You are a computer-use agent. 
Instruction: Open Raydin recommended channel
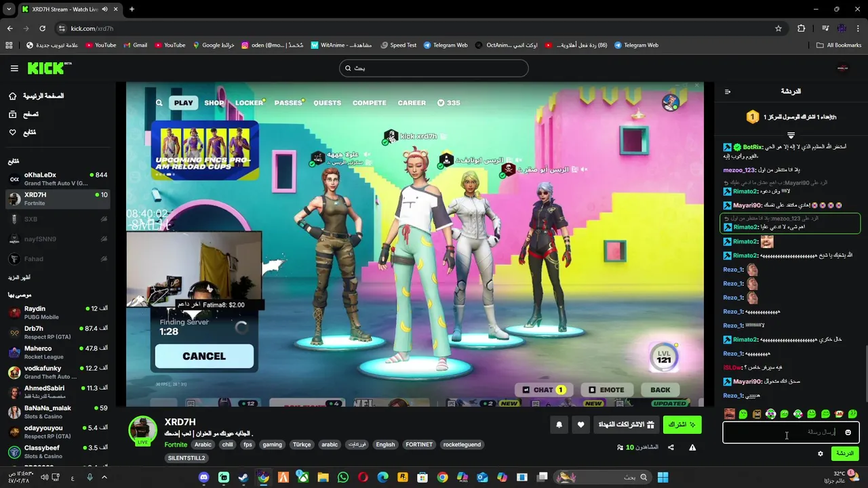pyautogui.click(x=58, y=312)
